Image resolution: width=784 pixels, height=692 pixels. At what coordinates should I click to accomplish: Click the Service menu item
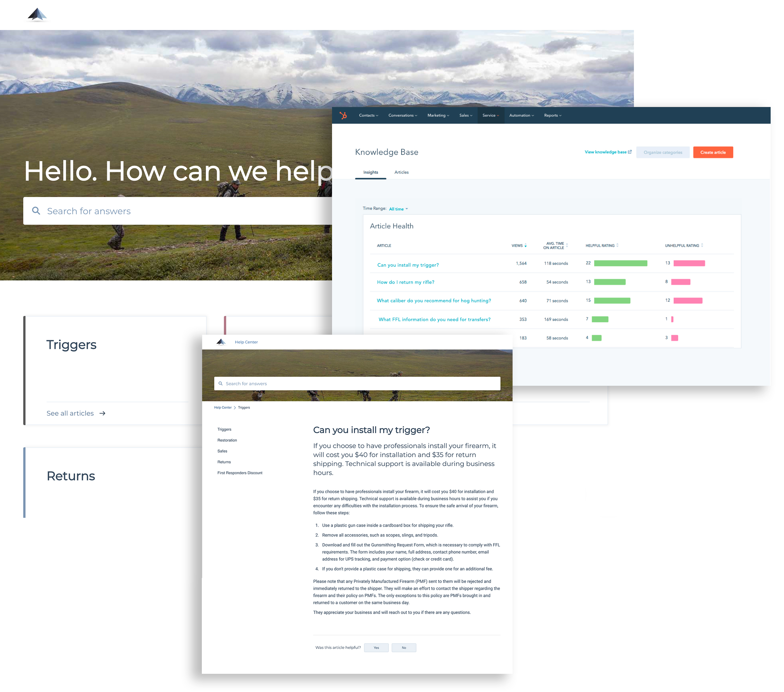pos(488,115)
